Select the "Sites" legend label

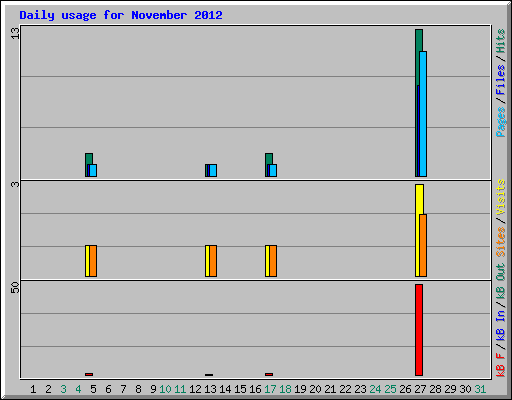pyautogui.click(x=500, y=242)
